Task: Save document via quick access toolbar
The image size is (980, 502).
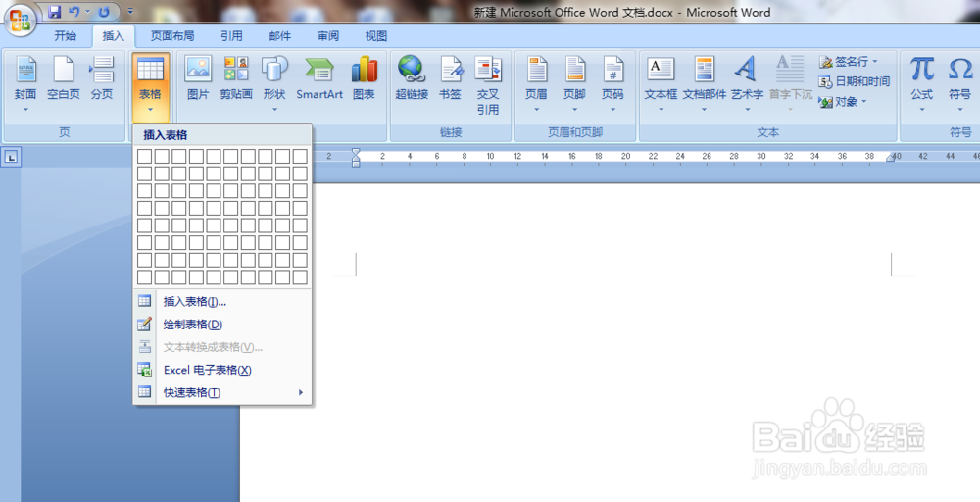Action: (55, 11)
